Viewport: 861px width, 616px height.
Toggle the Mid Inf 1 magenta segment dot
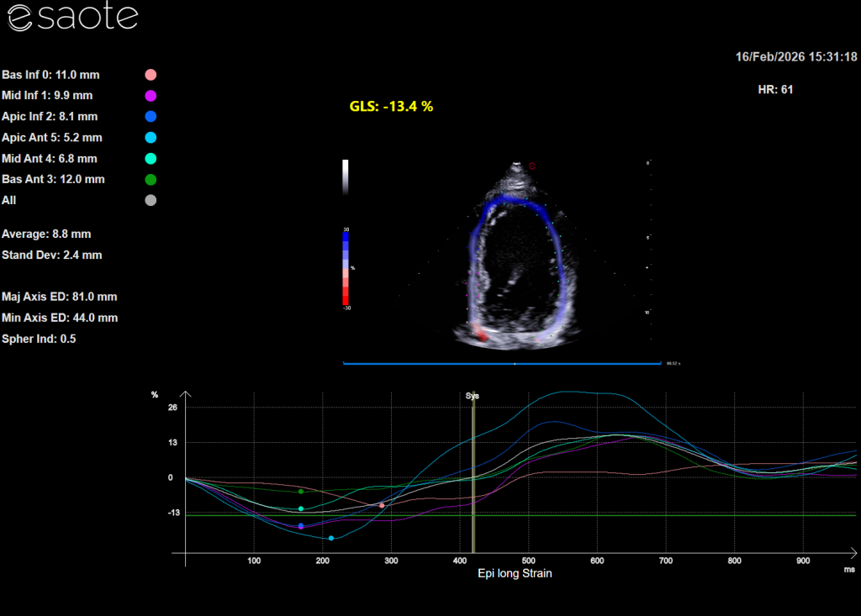(x=151, y=96)
